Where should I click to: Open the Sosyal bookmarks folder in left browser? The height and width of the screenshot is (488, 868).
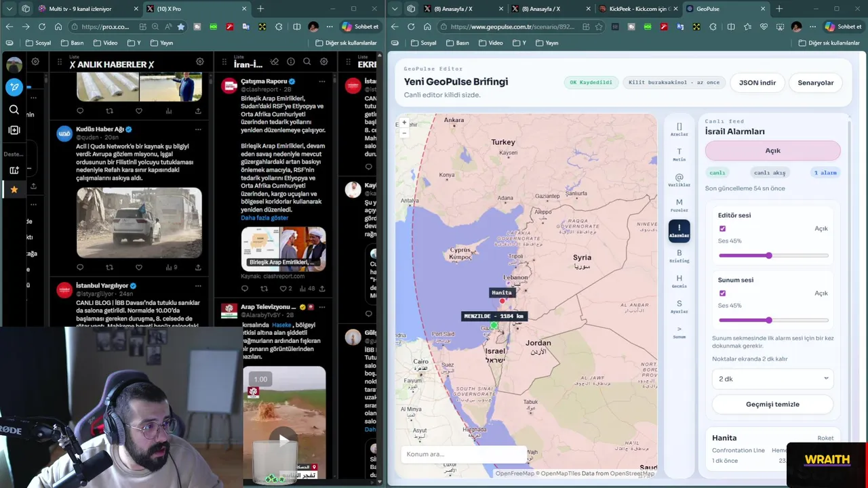(x=38, y=43)
